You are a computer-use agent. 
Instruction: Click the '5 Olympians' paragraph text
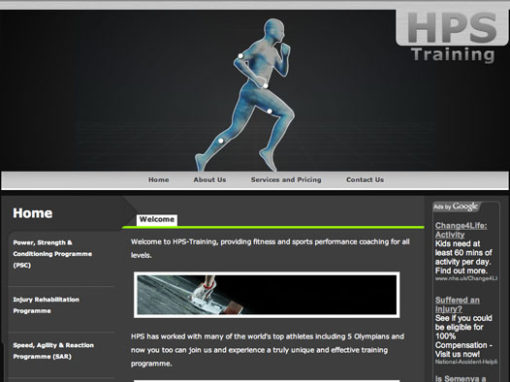coord(267,350)
